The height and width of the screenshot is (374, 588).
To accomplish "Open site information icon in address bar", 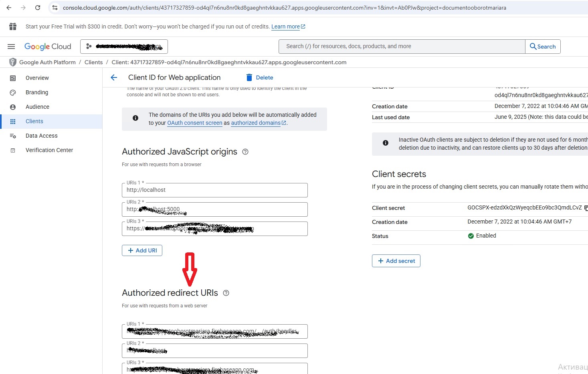I will [x=55, y=8].
